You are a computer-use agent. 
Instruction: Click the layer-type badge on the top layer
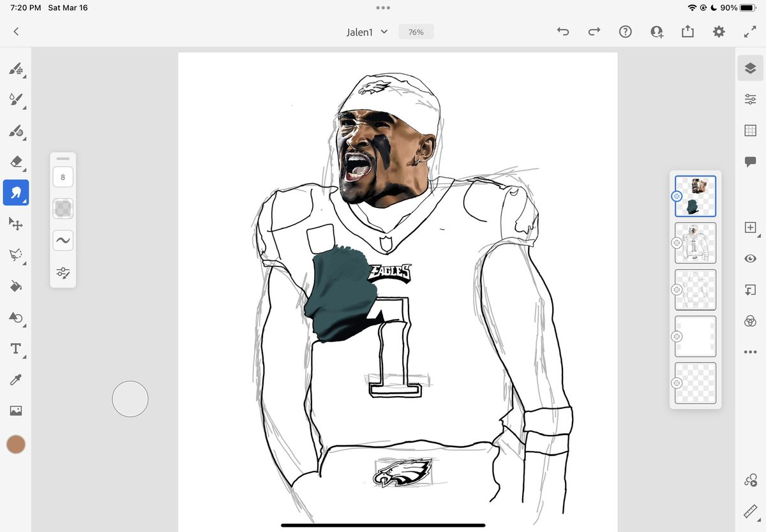[x=677, y=196]
